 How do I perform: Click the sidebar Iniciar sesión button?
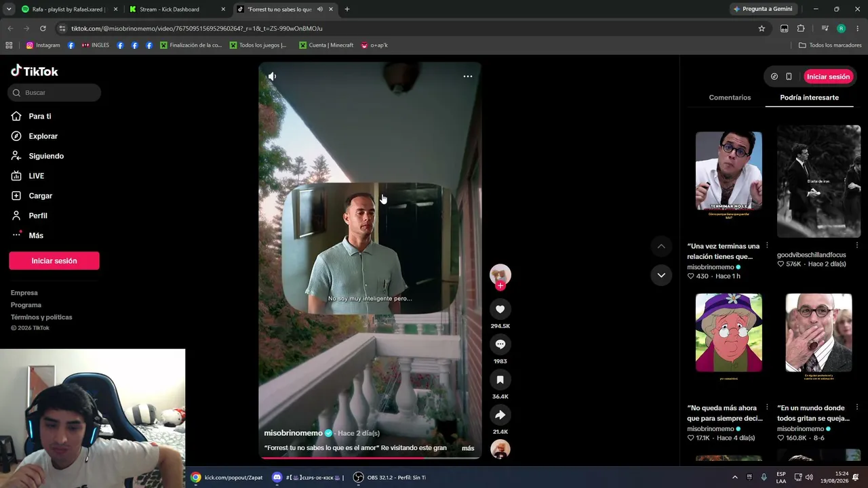click(x=54, y=261)
